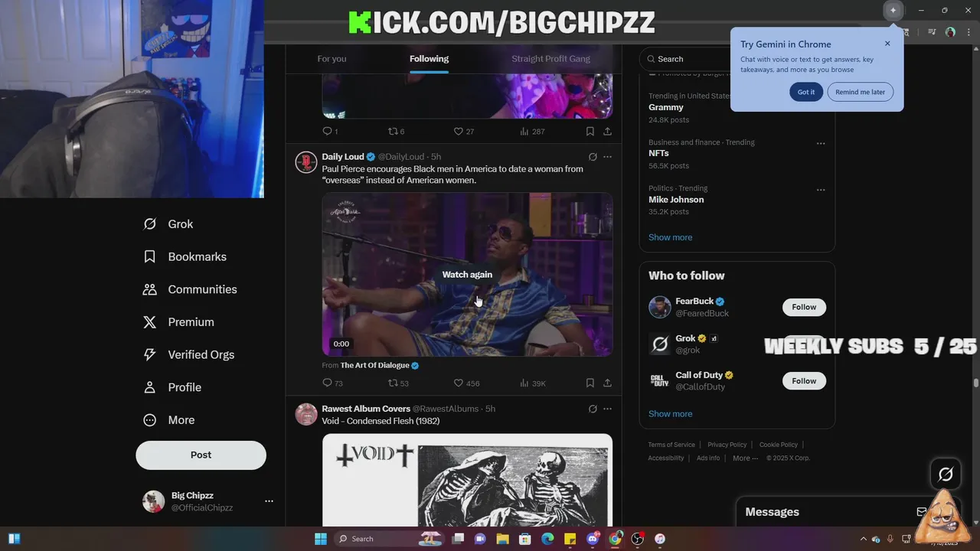Open Grok from the left sidebar

tap(168, 224)
